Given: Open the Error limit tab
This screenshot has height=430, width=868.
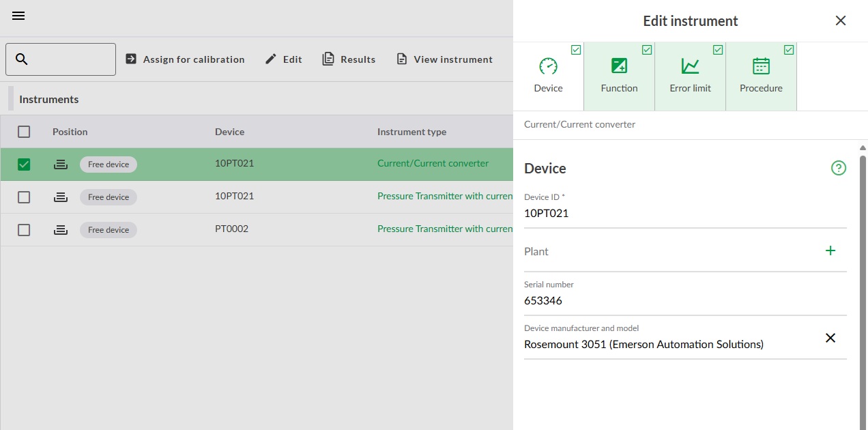Looking at the screenshot, I should point(690,76).
